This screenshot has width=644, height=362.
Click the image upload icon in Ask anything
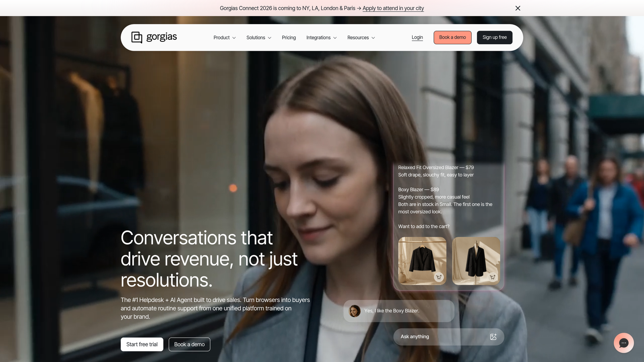(493, 337)
